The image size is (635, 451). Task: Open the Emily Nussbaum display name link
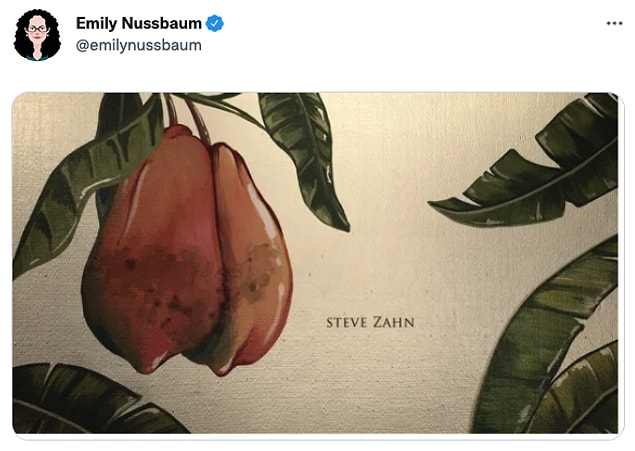point(139,23)
